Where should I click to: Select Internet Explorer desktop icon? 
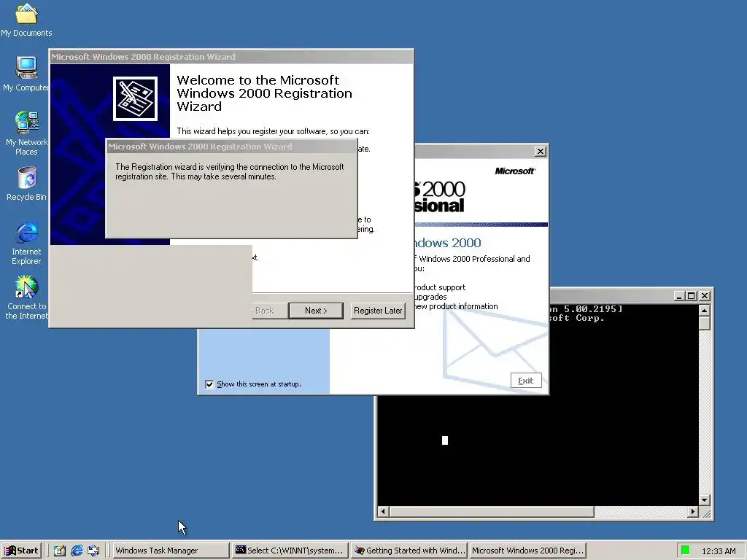26,243
